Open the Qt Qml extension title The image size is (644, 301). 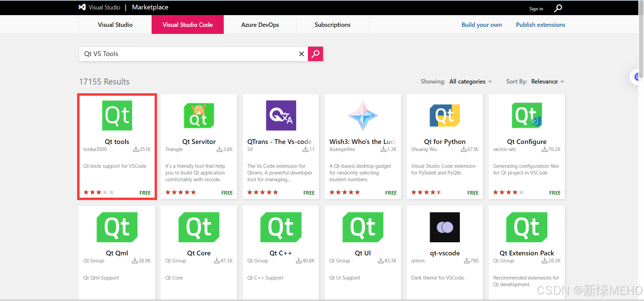pos(117,253)
